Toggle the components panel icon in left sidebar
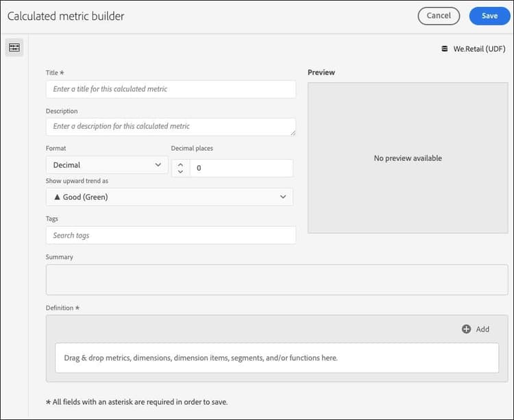514x420 pixels. [14, 48]
